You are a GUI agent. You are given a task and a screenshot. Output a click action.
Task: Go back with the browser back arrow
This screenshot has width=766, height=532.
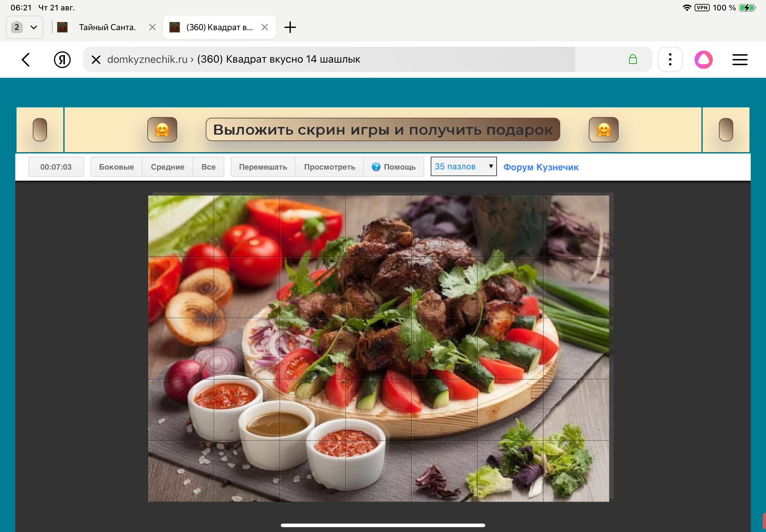click(x=26, y=60)
